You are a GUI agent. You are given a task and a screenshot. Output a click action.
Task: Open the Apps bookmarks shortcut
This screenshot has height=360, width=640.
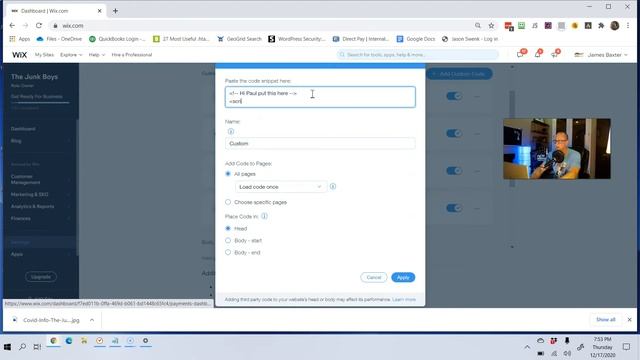(20, 39)
